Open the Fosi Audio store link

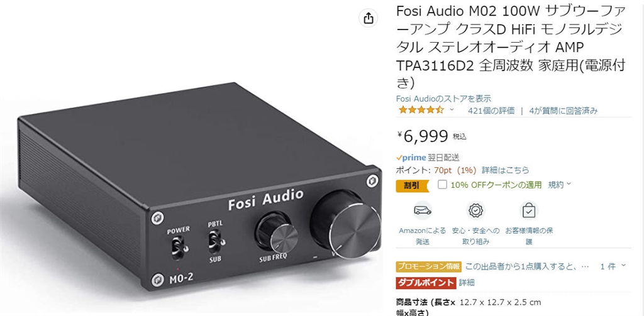(x=443, y=99)
